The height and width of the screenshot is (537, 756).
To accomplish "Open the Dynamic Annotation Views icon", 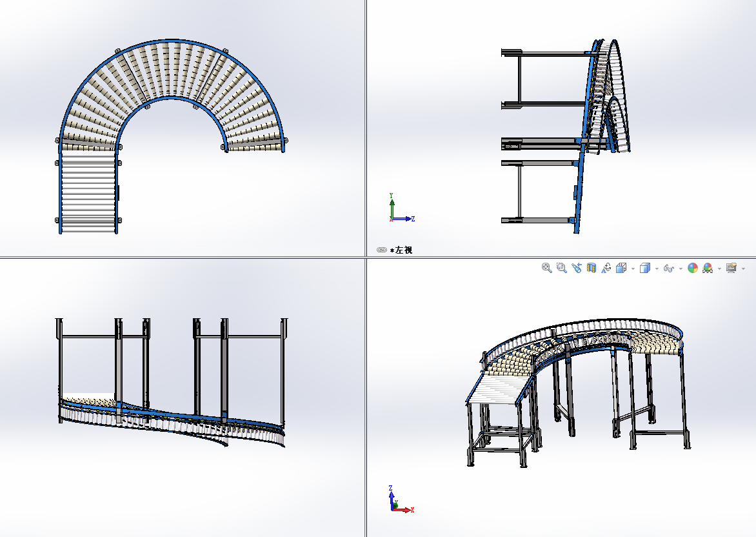I will click(606, 268).
